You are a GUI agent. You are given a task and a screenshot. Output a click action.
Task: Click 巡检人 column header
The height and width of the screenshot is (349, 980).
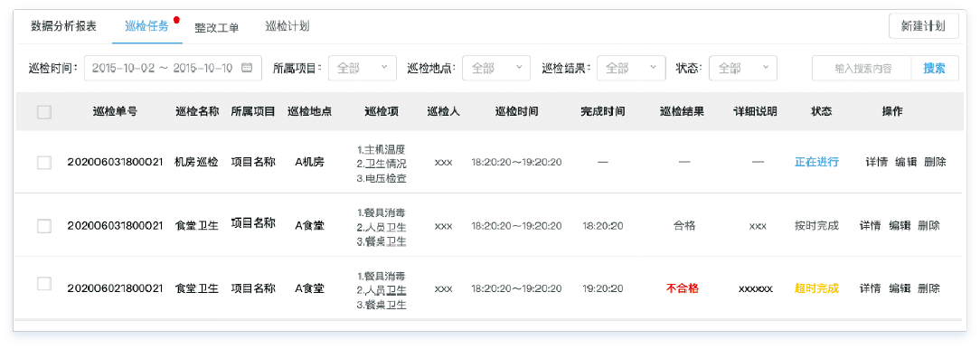(443, 112)
